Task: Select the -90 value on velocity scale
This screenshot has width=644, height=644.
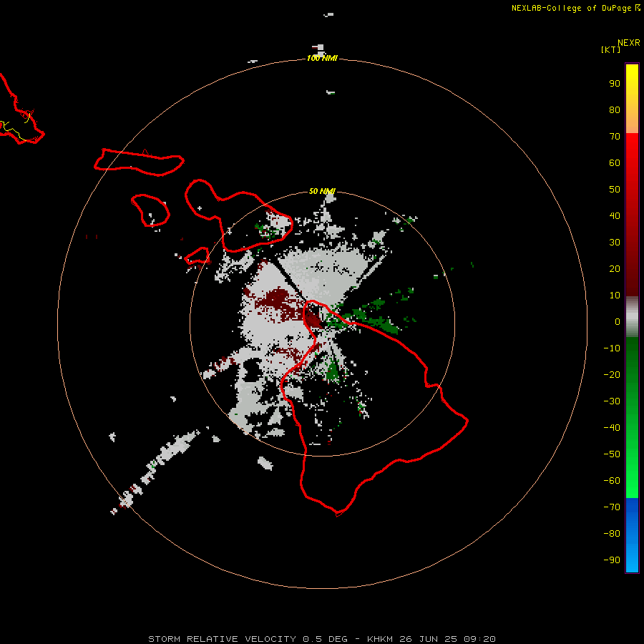Action: click(612, 560)
